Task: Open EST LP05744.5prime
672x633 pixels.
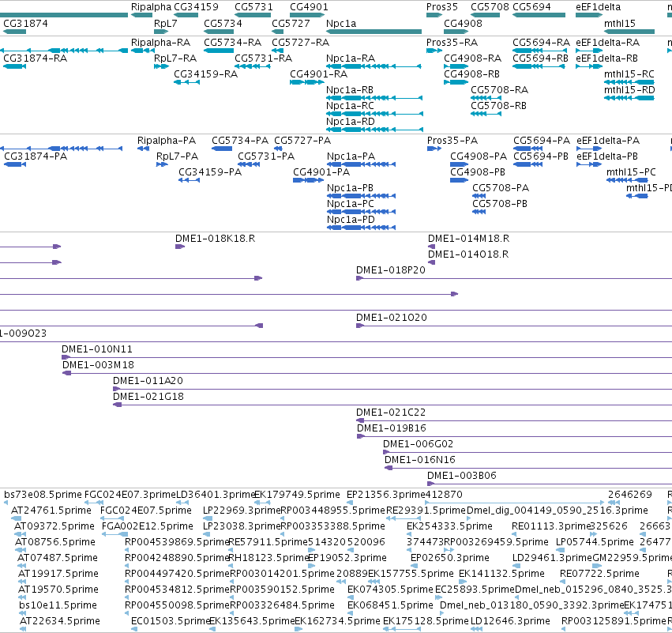Action: click(x=595, y=542)
